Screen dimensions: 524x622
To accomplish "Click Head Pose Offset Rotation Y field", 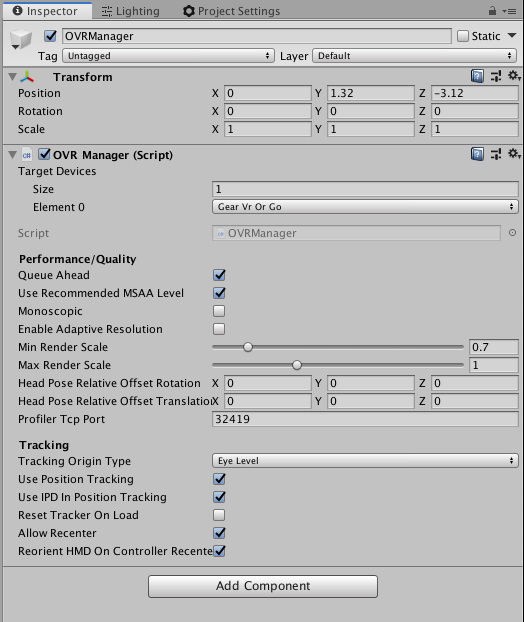I will [371, 383].
